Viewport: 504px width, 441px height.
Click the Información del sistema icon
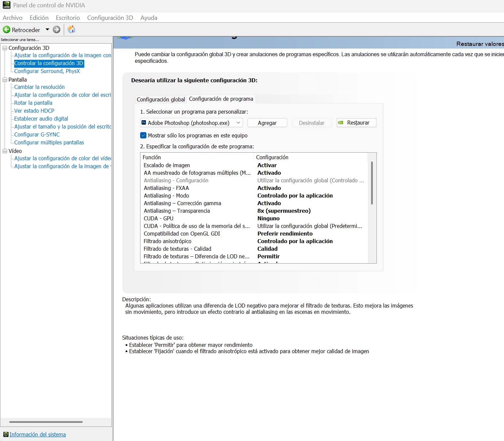6,434
